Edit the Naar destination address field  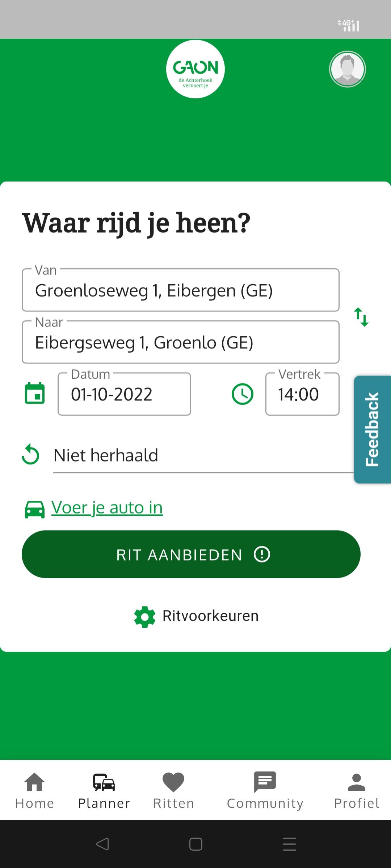tap(180, 342)
